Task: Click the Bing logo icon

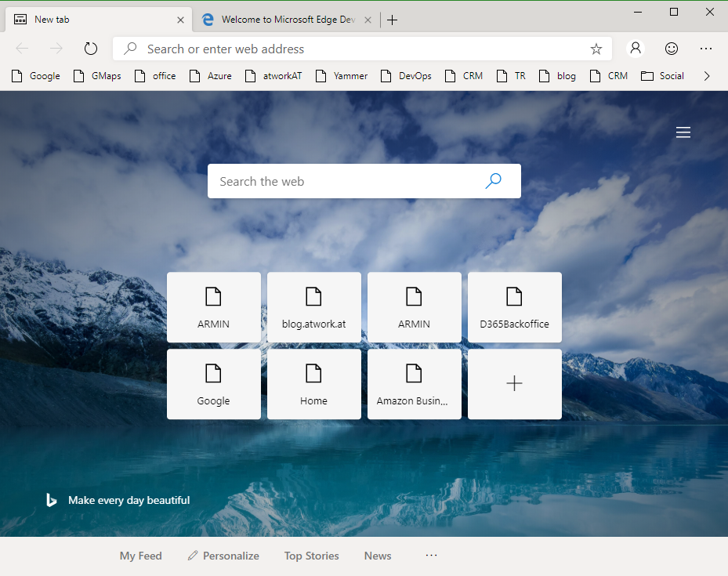Action: (x=51, y=500)
